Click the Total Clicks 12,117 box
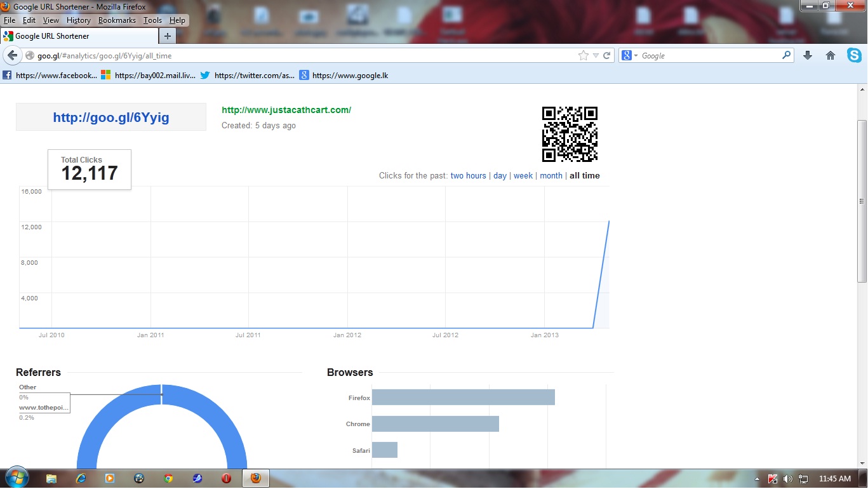Screen dimensions: 868x489 pos(90,170)
